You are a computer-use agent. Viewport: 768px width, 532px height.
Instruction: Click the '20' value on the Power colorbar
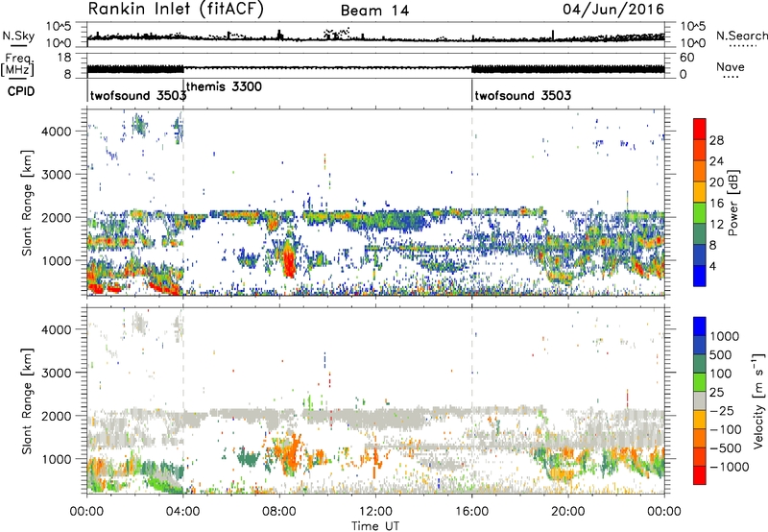716,182
